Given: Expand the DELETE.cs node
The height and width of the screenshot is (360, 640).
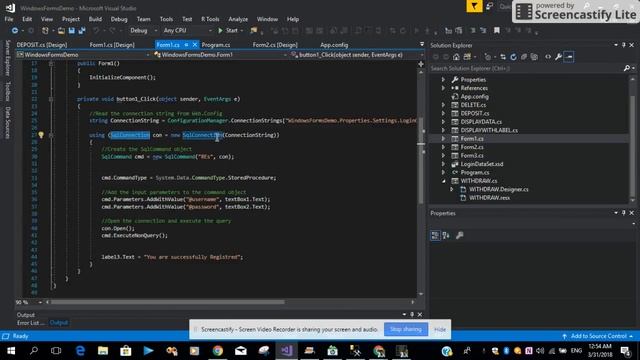Looking at the screenshot, I should [443, 105].
